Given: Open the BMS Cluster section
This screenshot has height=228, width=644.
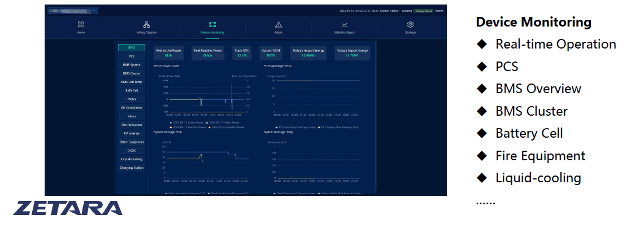Looking at the screenshot, I should [x=132, y=73].
